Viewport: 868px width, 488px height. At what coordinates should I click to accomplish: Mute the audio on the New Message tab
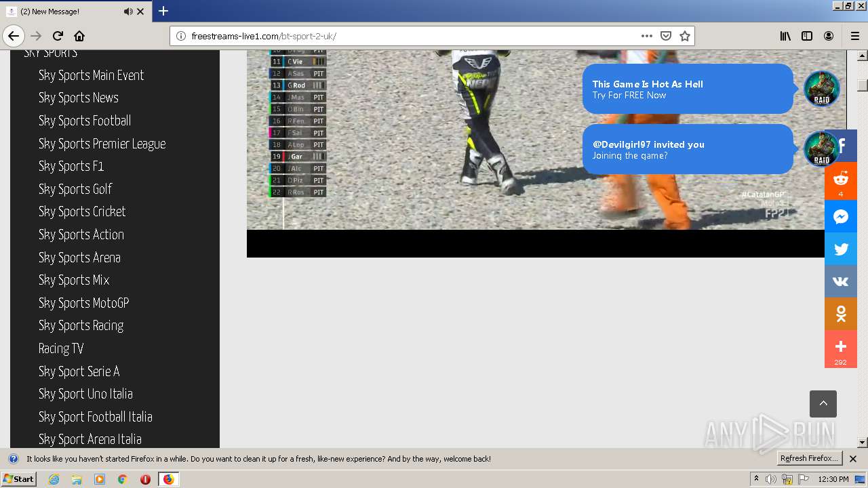(x=128, y=12)
